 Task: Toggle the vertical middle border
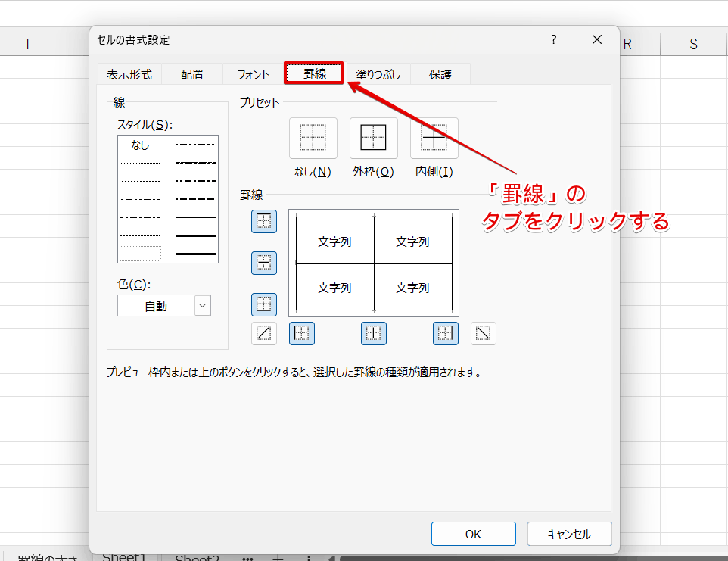tap(373, 333)
